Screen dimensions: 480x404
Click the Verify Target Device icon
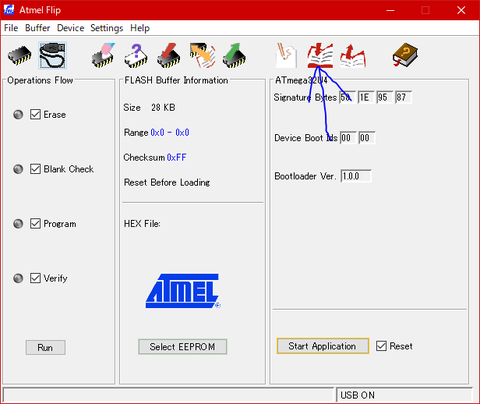point(202,55)
